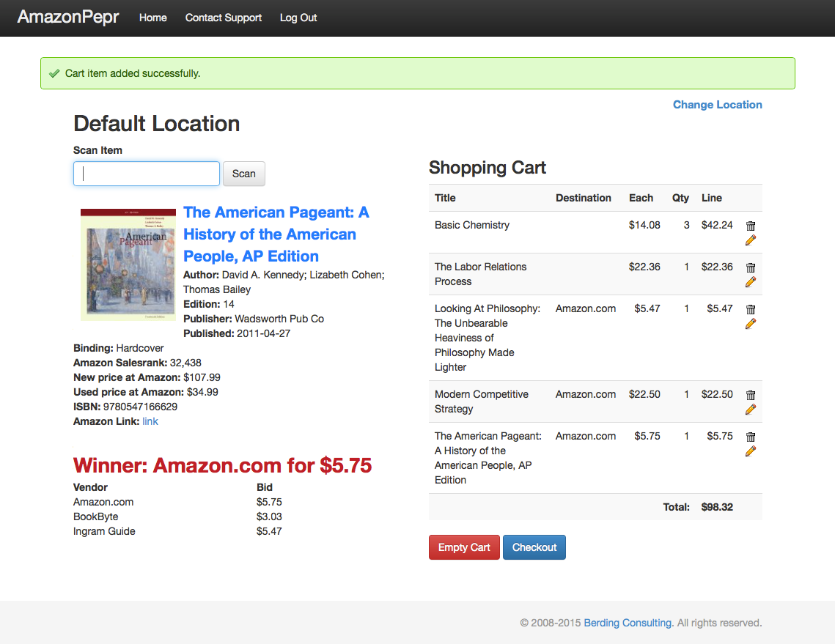
Task: Click the quantity '3' for Basic Chemistry
Action: (686, 225)
